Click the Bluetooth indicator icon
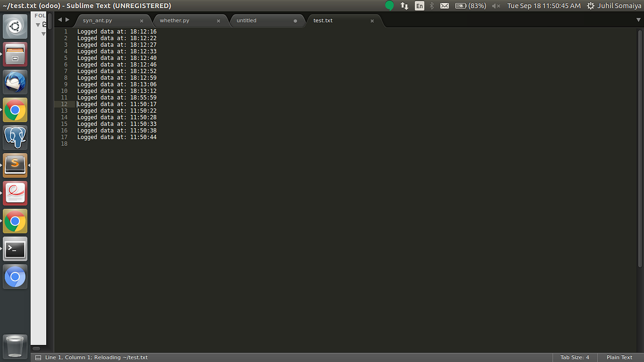Screen dimensions: 644x362 (x=432, y=6)
